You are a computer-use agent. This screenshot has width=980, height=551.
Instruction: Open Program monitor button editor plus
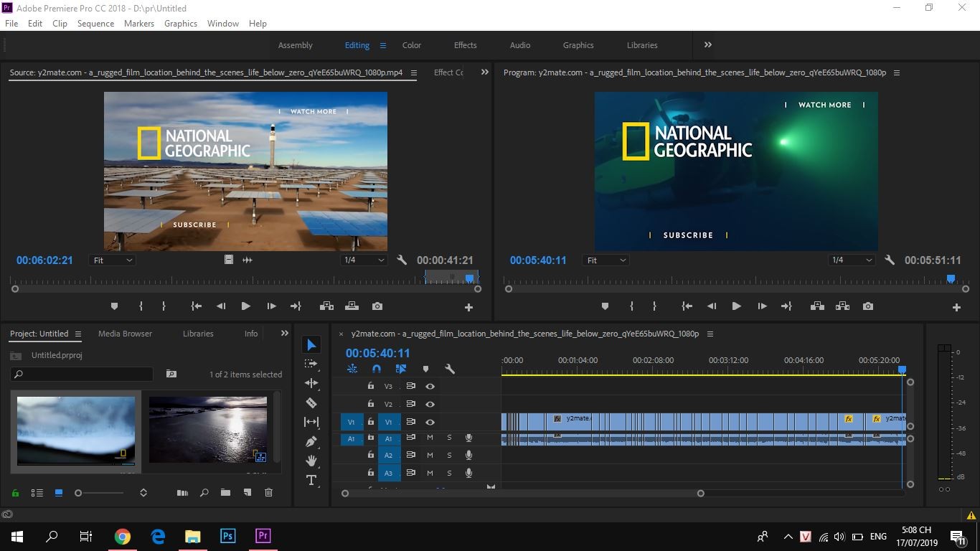pyautogui.click(x=956, y=307)
